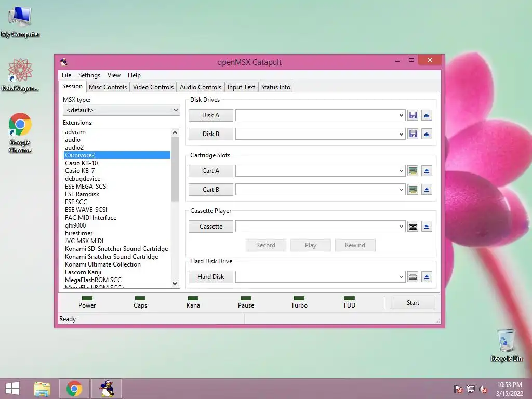The width and height of the screenshot is (532, 399).
Task: Open File Explorer from the taskbar
Action: [x=42, y=389]
